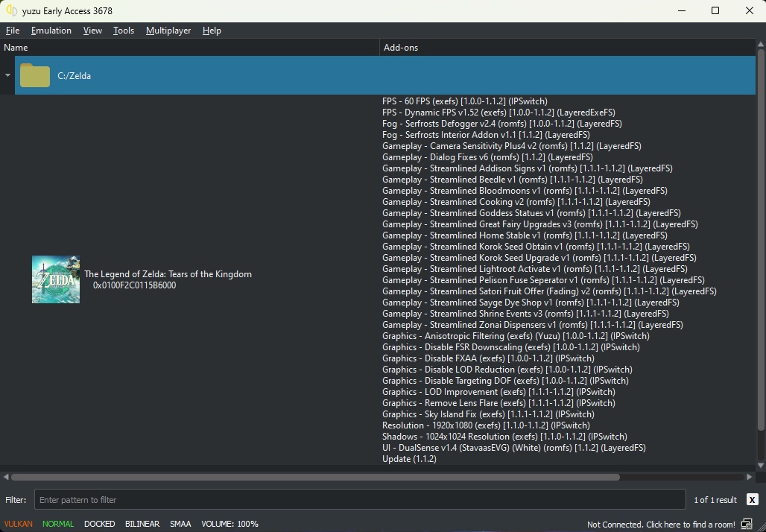Click Remove Lens Flare add-on text
This screenshot has height=532, width=766.
pyautogui.click(x=498, y=403)
